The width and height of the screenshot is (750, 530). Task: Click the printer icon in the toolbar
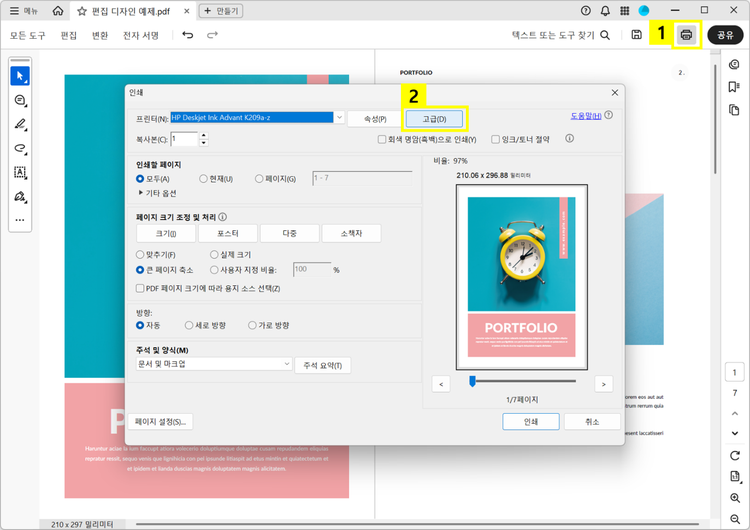coord(686,34)
